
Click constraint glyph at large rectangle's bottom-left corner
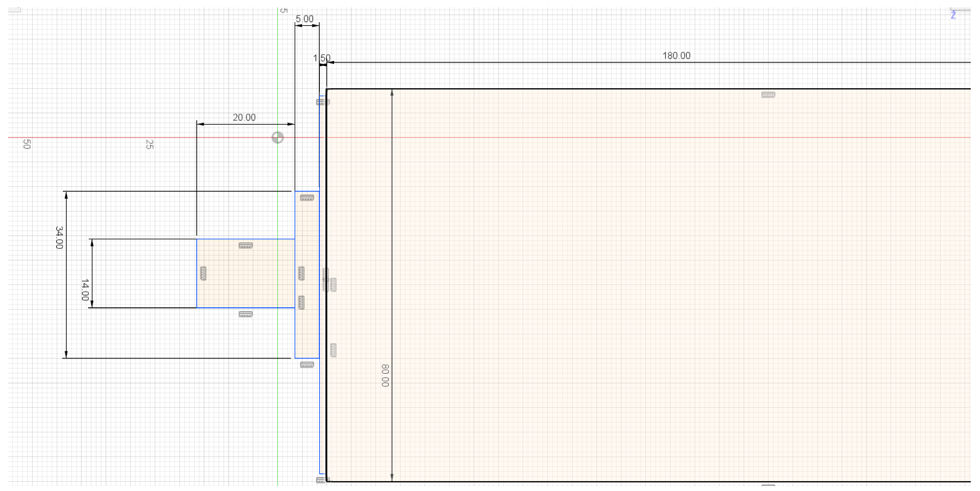tap(322, 480)
